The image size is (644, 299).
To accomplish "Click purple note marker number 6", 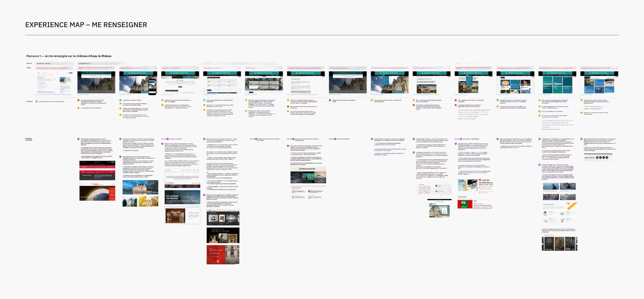I will [x=204, y=195].
